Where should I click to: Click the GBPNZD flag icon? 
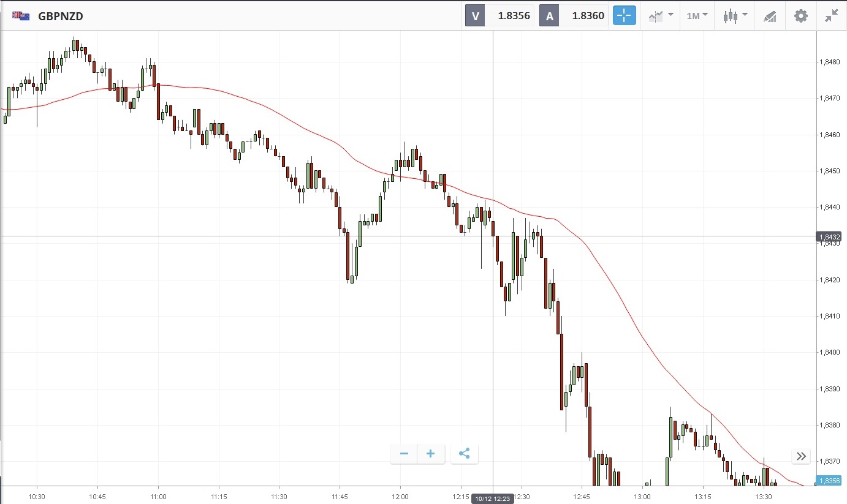(x=21, y=16)
